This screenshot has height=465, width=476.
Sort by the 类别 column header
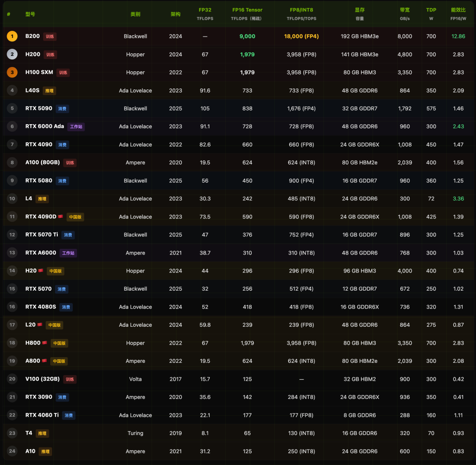point(135,14)
